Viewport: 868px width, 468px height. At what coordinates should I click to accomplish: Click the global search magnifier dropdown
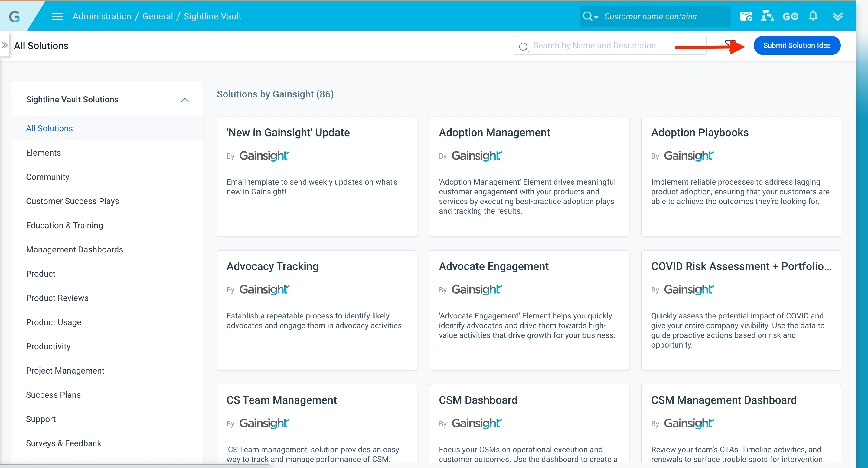tap(590, 16)
